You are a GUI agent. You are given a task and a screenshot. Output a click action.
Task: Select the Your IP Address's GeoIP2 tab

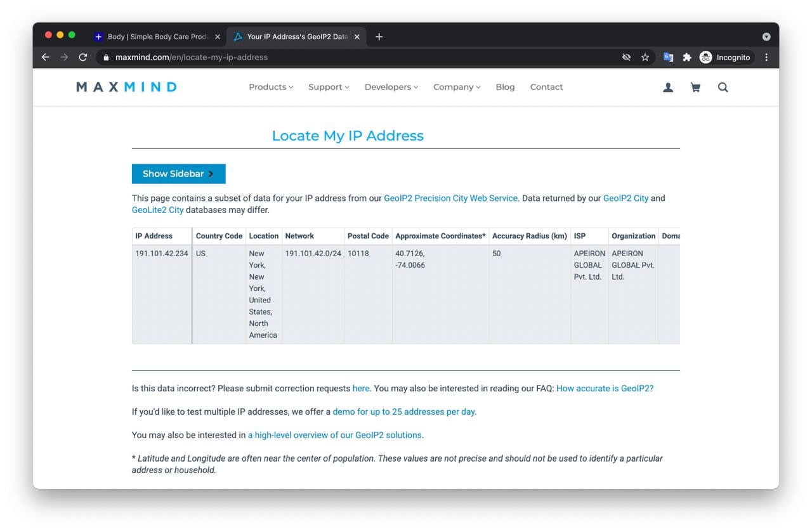click(296, 37)
